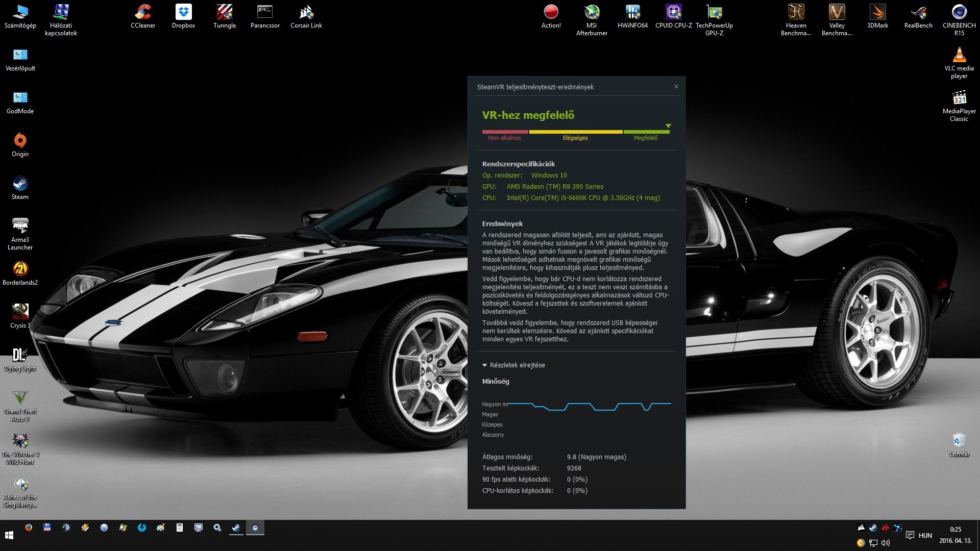Close the SteamVR performance test results window
The image size is (980, 551).
click(x=676, y=87)
